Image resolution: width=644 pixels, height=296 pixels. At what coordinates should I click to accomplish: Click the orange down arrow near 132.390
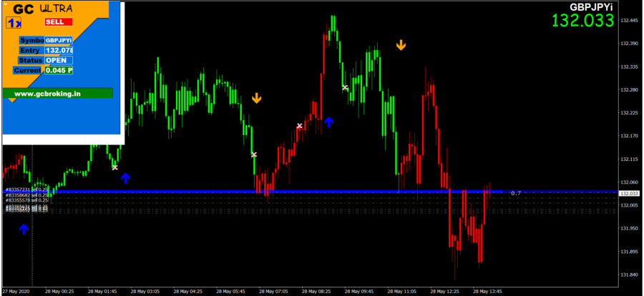(401, 46)
